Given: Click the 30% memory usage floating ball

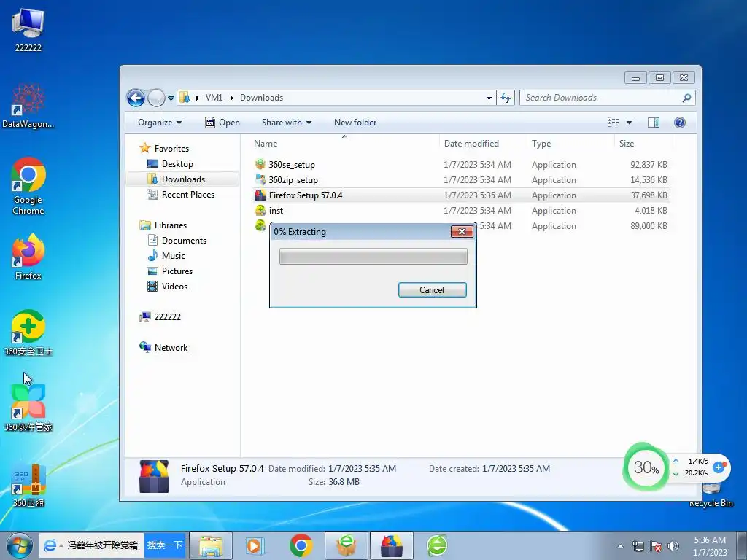Looking at the screenshot, I should [x=646, y=467].
